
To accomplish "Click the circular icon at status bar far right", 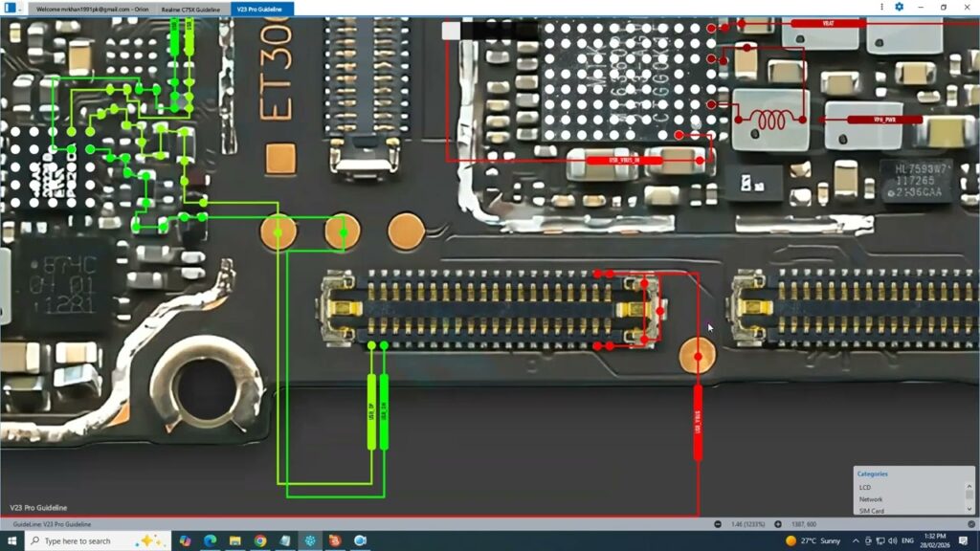I will 971,523.
